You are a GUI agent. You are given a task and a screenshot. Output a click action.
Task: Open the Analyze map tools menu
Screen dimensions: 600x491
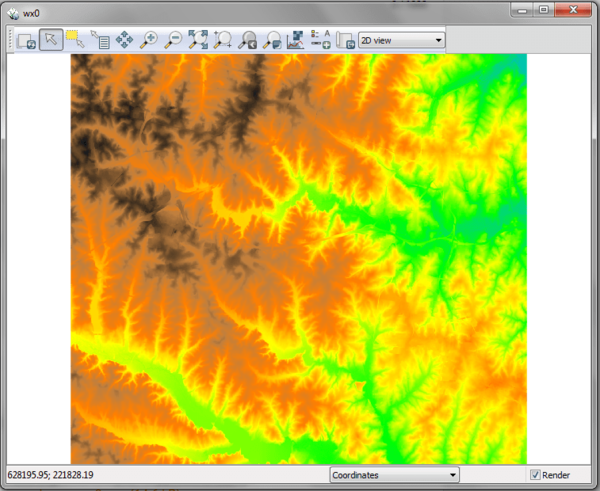pyautogui.click(x=296, y=41)
